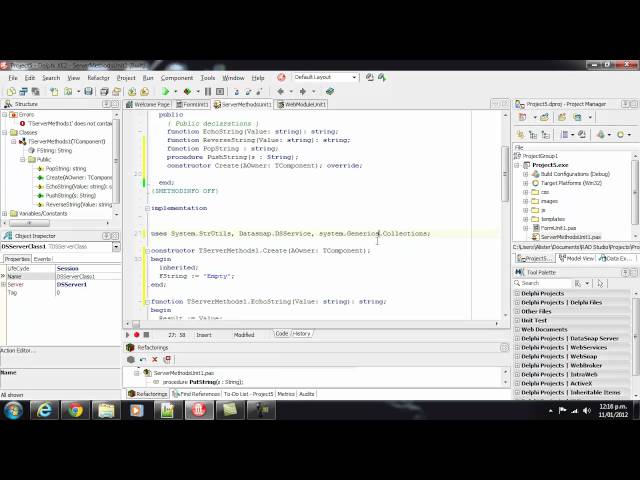Expand the Target Platforms (Win32) node
640x480 pixels.
point(526,183)
